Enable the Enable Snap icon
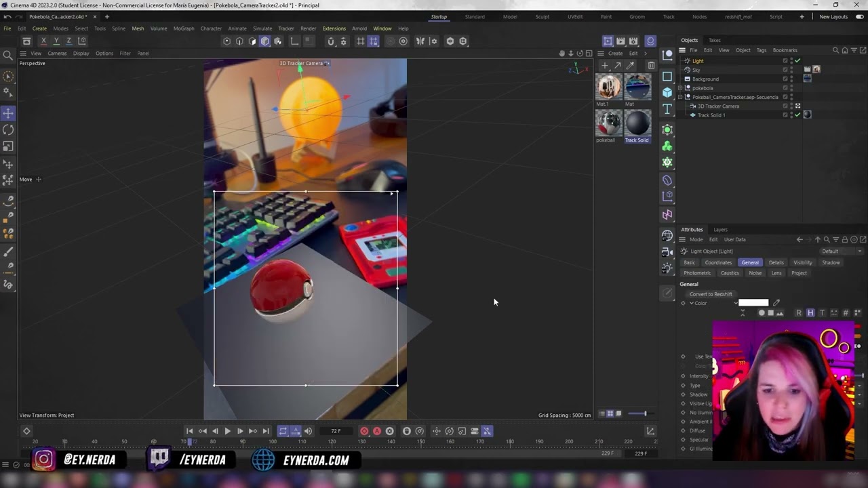Viewport: 868px width, 488px height. pos(331,41)
